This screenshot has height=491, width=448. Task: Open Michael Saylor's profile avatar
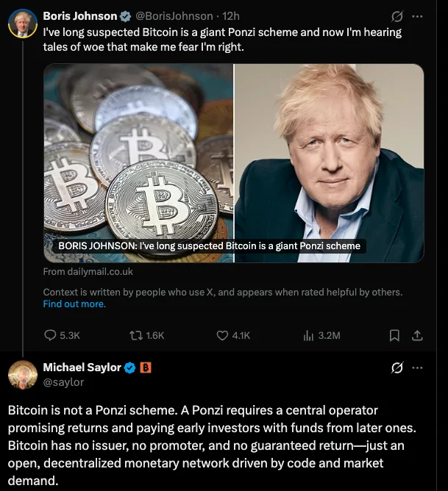[23, 374]
